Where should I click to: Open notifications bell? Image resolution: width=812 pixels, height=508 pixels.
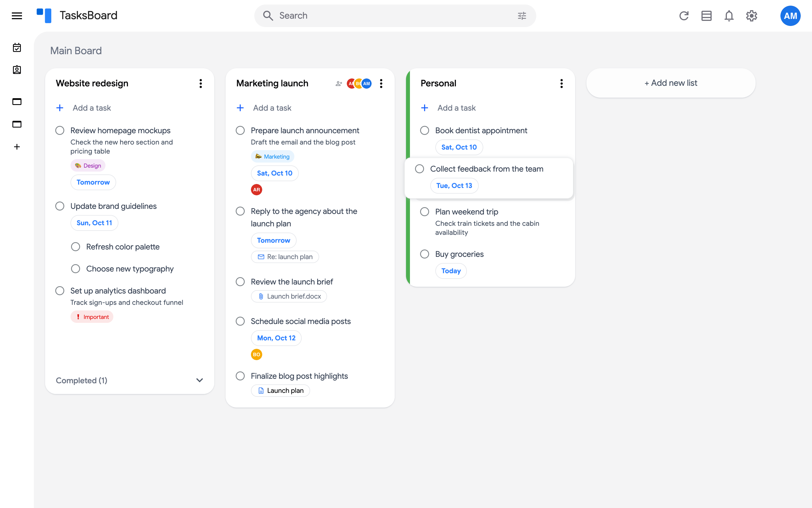click(x=729, y=16)
